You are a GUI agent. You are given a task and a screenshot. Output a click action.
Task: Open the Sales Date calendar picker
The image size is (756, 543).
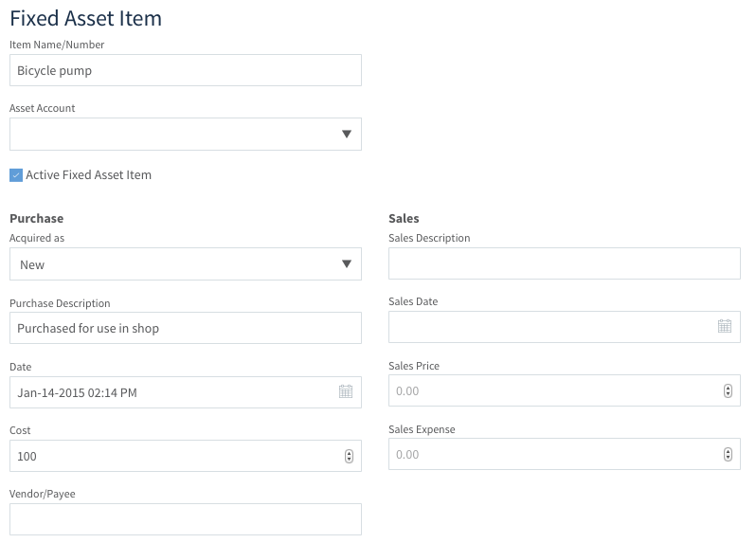click(x=725, y=326)
